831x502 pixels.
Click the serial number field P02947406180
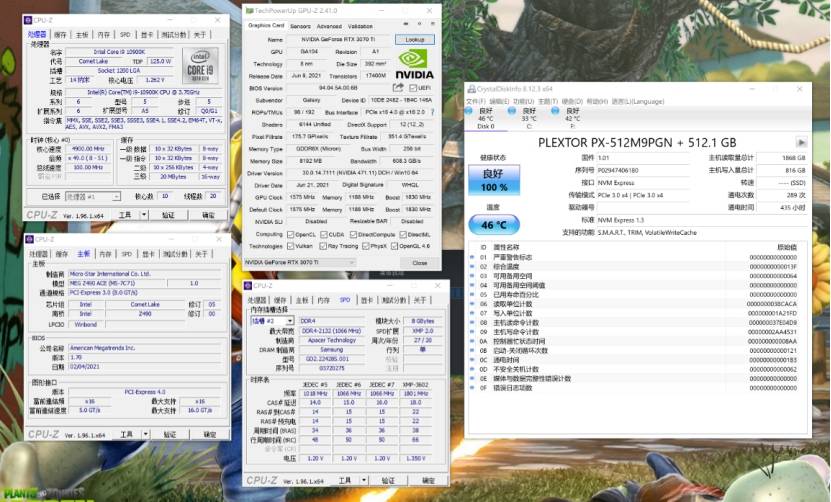coord(643,170)
